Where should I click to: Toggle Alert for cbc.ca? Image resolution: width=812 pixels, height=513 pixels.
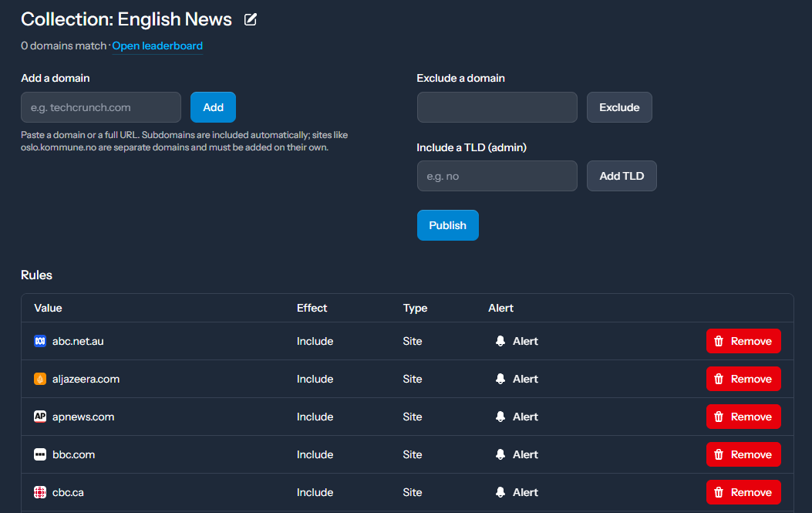tap(517, 492)
